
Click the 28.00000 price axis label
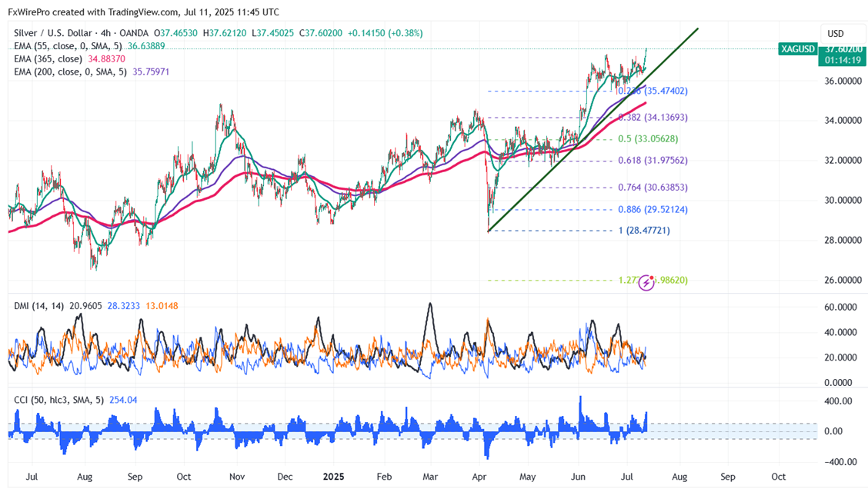(x=843, y=240)
